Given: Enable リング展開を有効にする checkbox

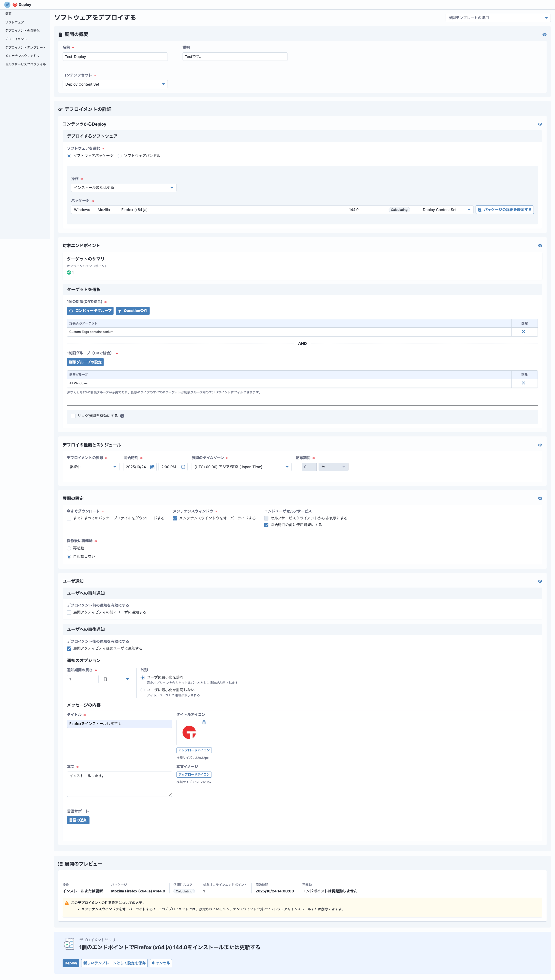Looking at the screenshot, I should 73,416.
